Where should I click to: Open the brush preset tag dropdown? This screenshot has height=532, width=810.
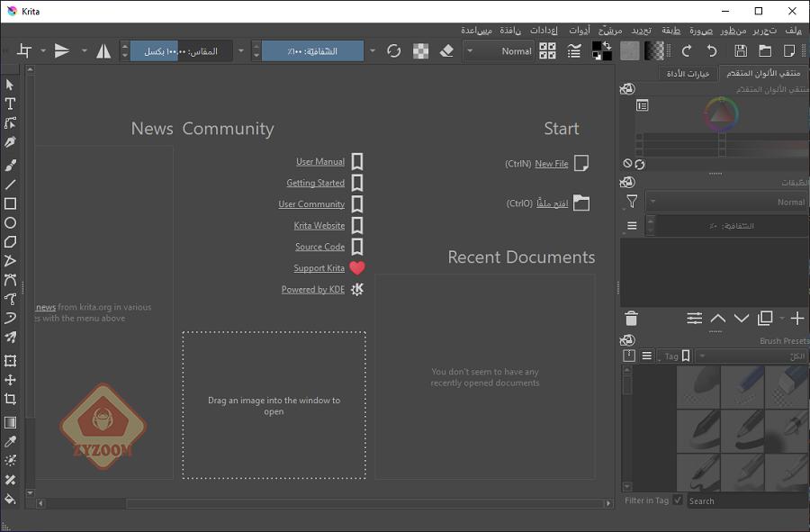[752, 356]
